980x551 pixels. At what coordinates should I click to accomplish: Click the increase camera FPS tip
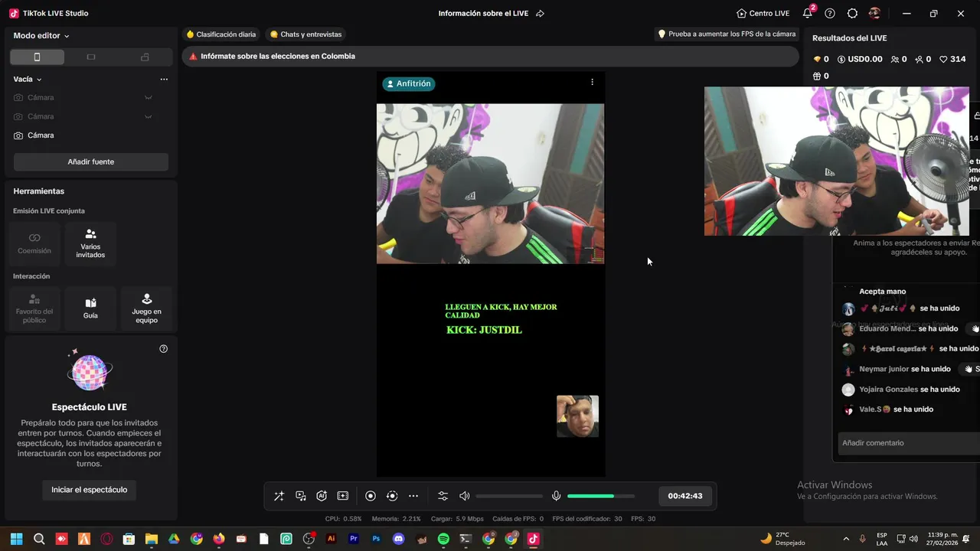pos(727,34)
